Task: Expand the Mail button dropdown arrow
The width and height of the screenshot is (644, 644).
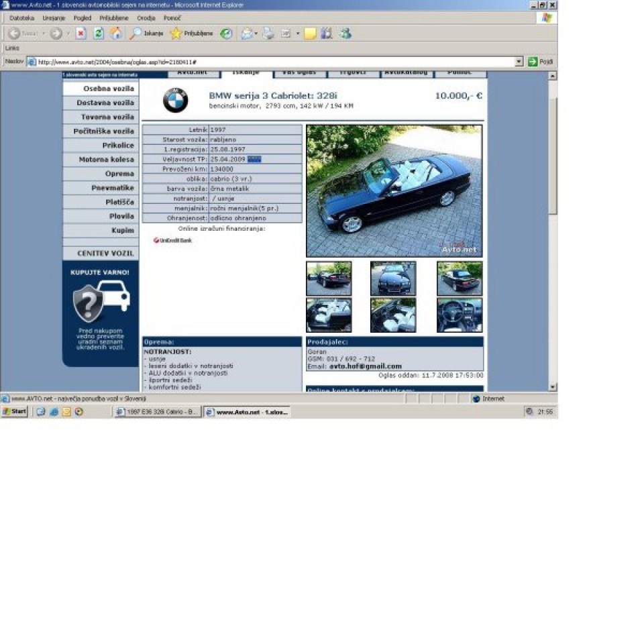Action: point(256,34)
